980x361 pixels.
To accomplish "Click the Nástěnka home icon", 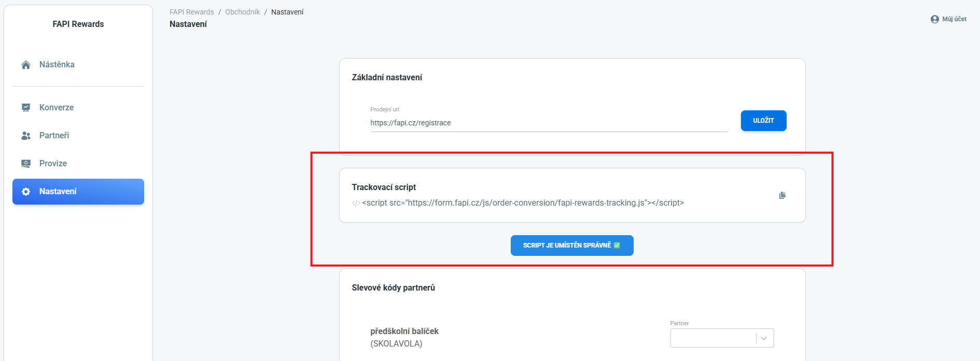I will point(26,65).
